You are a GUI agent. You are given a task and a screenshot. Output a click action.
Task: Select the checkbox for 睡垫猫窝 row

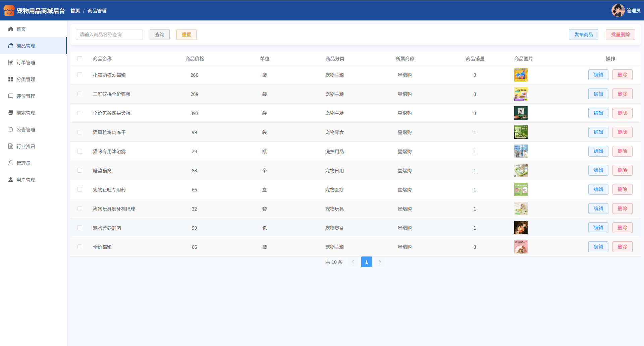click(x=80, y=171)
